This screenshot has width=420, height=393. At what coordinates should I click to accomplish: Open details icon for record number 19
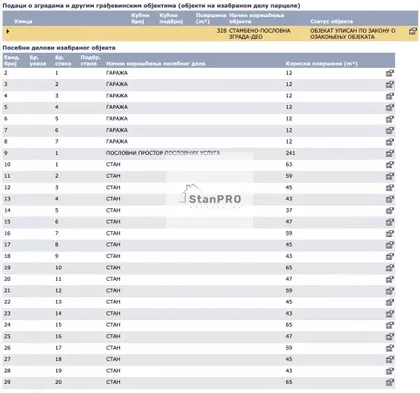pyautogui.click(x=390, y=268)
